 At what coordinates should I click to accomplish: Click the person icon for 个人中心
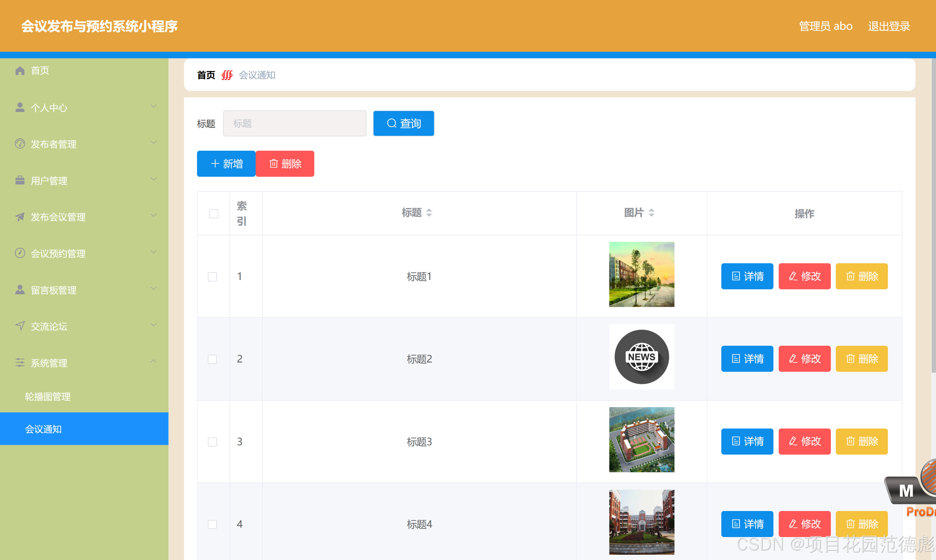coord(20,108)
